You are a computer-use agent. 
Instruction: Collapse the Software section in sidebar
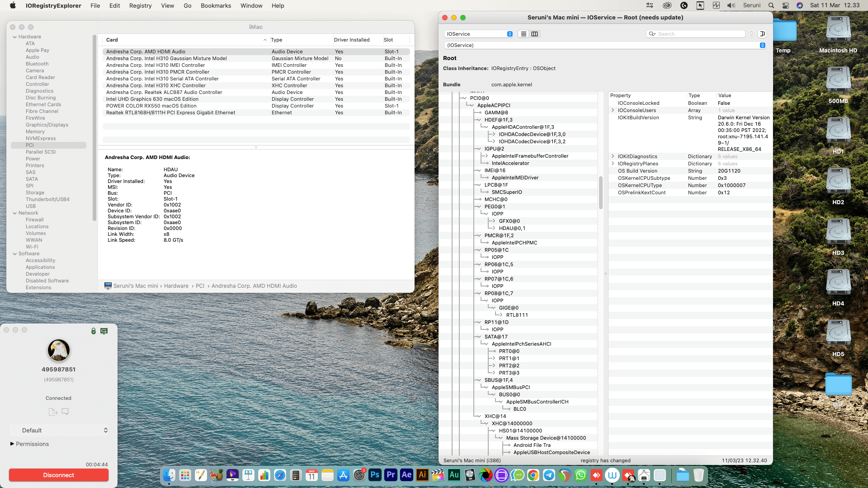pos(14,253)
